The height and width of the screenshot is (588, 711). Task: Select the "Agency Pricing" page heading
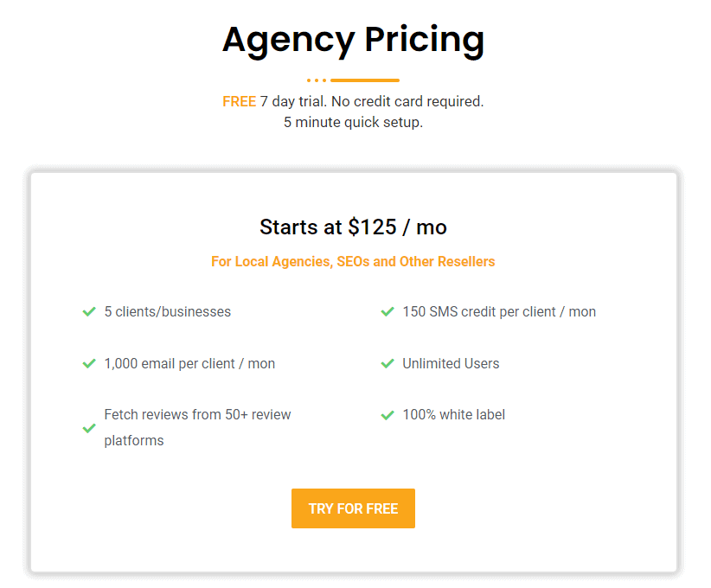pos(353,40)
